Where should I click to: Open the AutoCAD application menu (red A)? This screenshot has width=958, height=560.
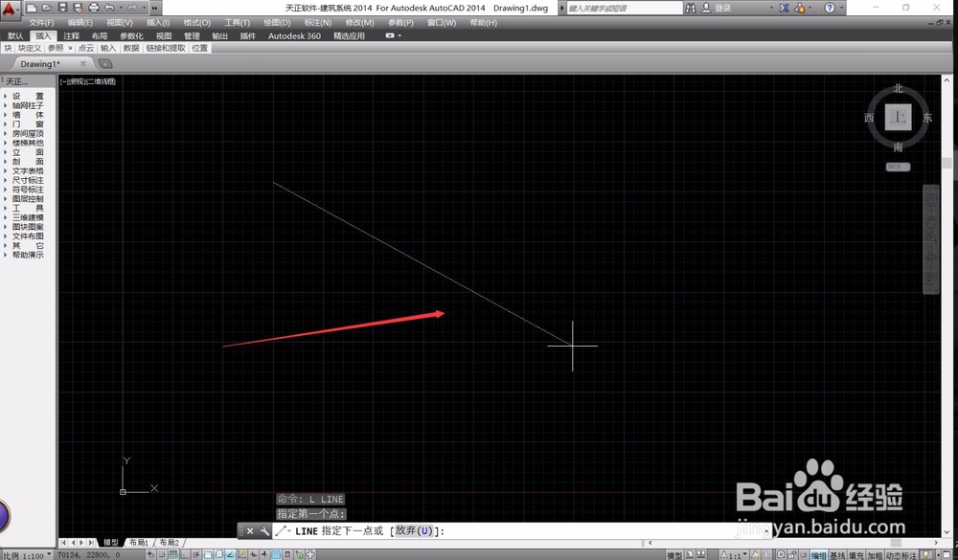tap(10, 9)
